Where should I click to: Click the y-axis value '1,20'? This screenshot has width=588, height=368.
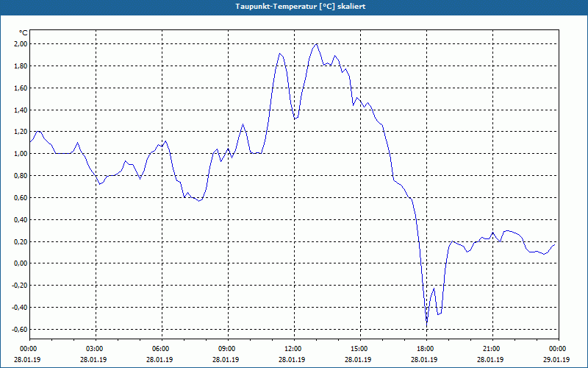click(21, 132)
